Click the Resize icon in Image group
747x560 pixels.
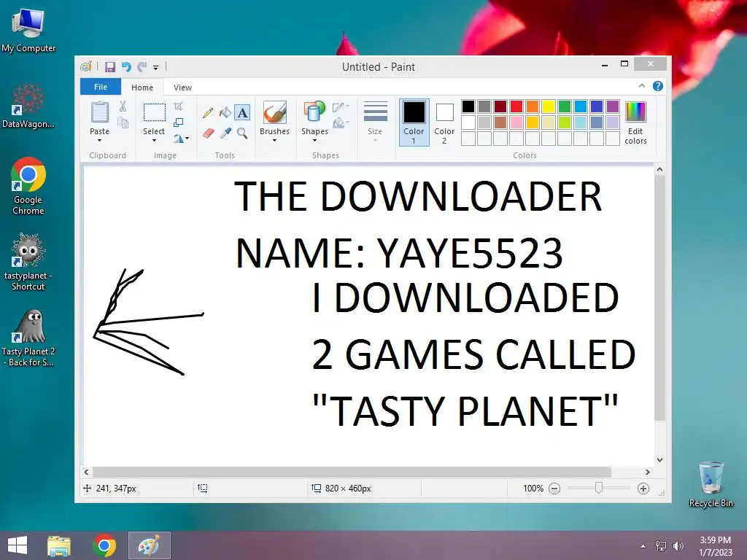click(x=178, y=122)
